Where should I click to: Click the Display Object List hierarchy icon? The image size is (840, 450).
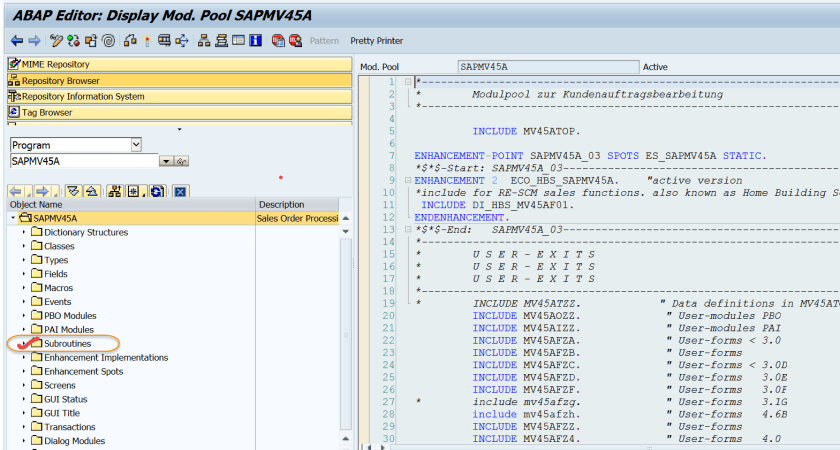204,41
